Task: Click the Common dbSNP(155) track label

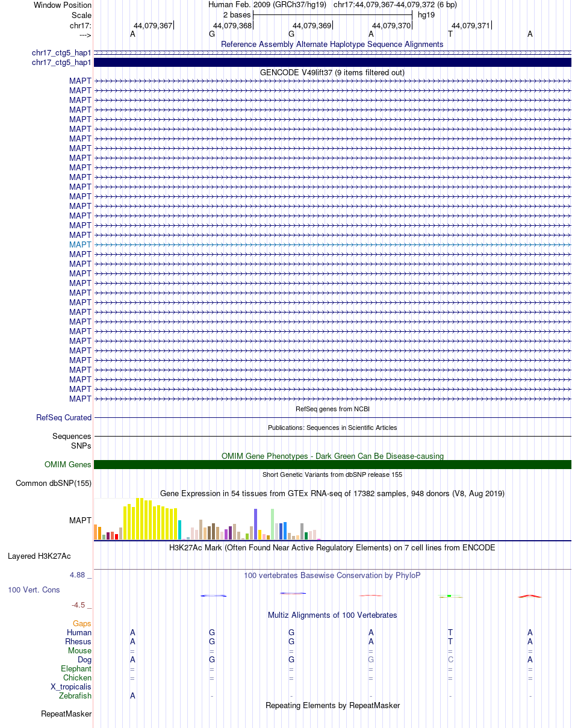Action: [54, 483]
